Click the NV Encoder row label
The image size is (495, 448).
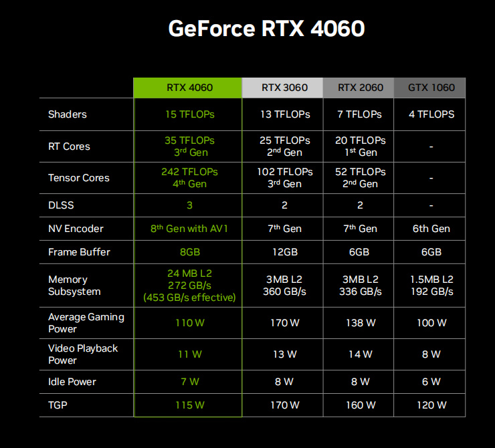(76, 229)
